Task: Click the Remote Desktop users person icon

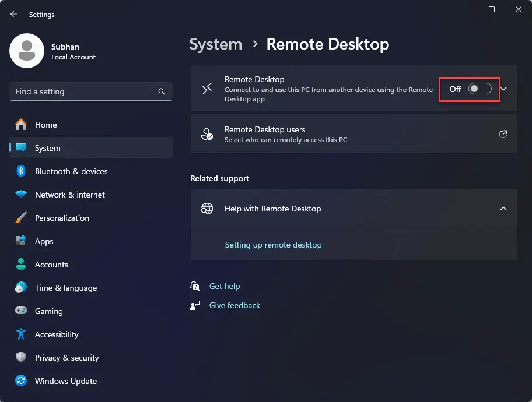Action: (x=207, y=134)
